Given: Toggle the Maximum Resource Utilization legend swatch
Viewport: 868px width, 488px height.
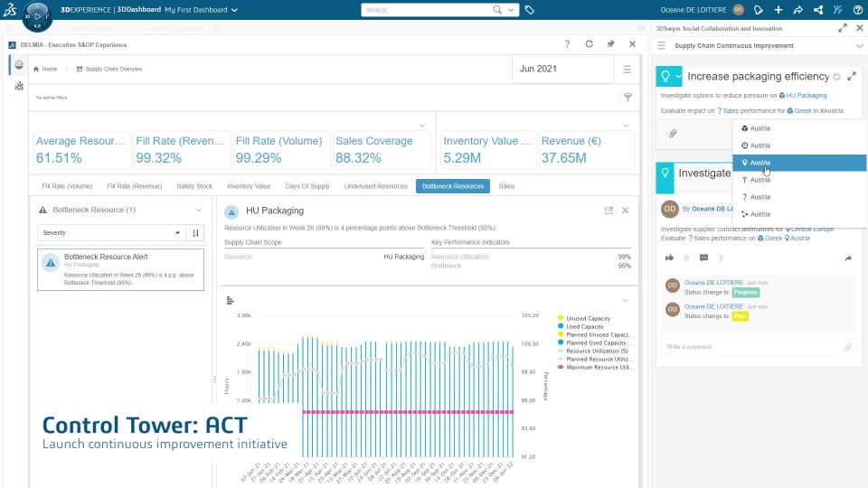Looking at the screenshot, I should click(x=561, y=367).
